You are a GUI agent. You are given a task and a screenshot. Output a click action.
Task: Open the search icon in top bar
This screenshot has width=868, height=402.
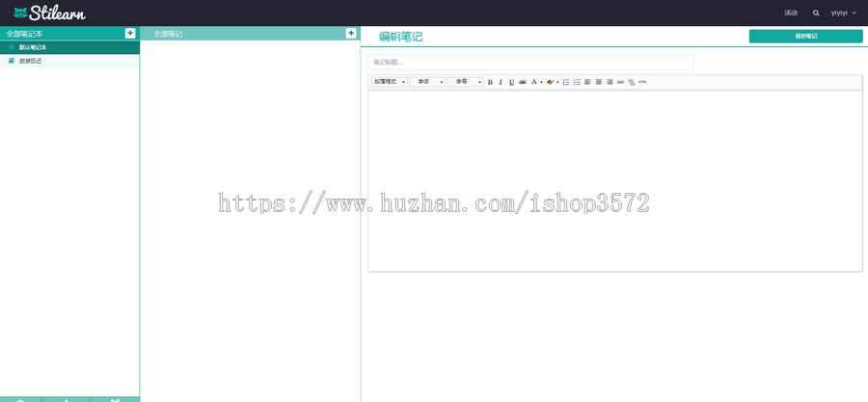pos(816,13)
